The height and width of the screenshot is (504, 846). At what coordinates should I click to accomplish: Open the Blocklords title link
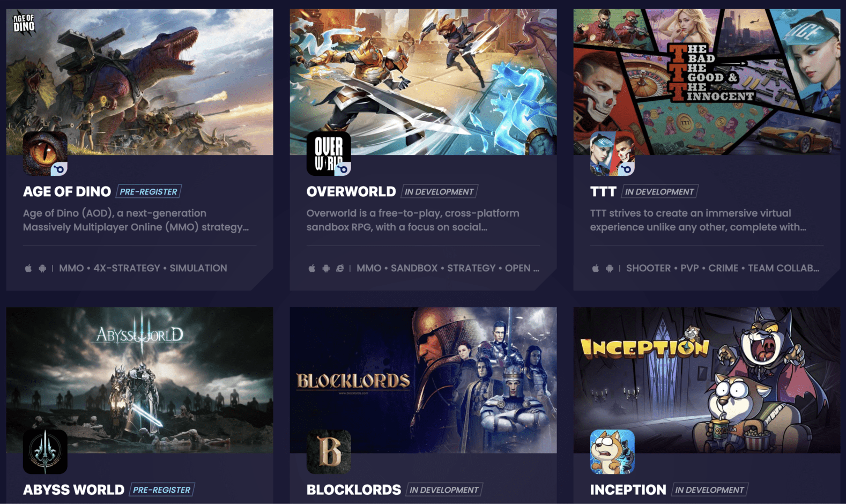tap(354, 490)
